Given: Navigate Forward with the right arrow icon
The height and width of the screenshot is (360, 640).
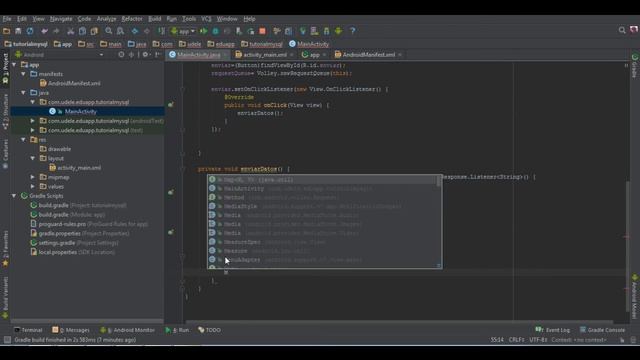Looking at the screenshot, I should [147, 31].
